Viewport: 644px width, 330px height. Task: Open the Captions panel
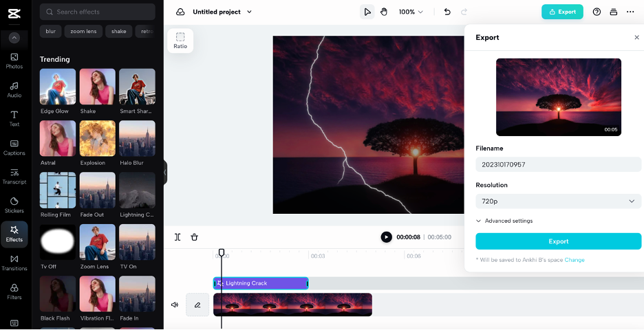(14, 147)
